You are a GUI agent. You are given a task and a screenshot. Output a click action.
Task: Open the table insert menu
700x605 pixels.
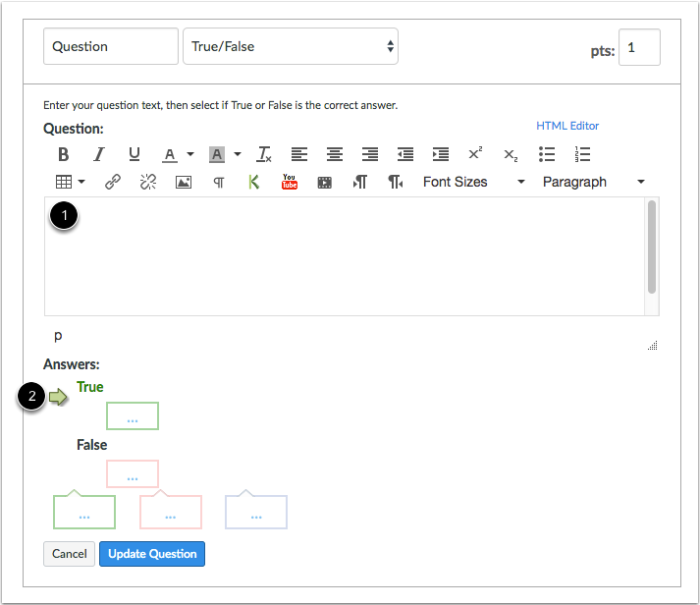tap(69, 182)
